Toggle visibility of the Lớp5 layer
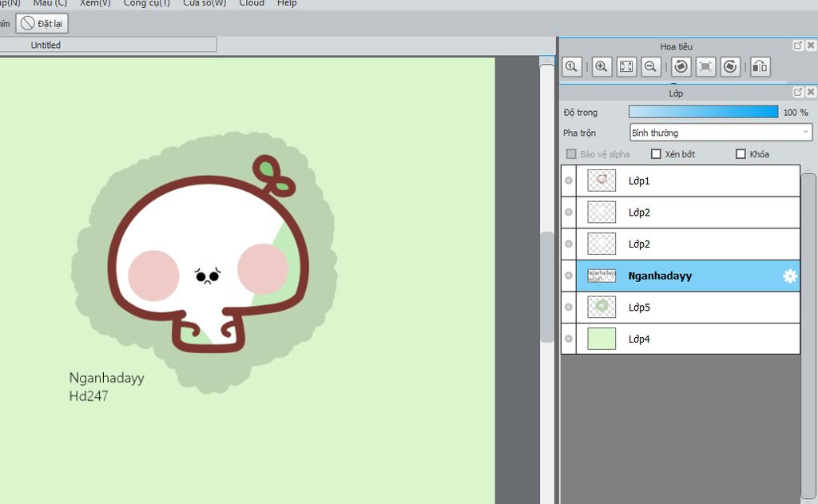 [x=569, y=308]
